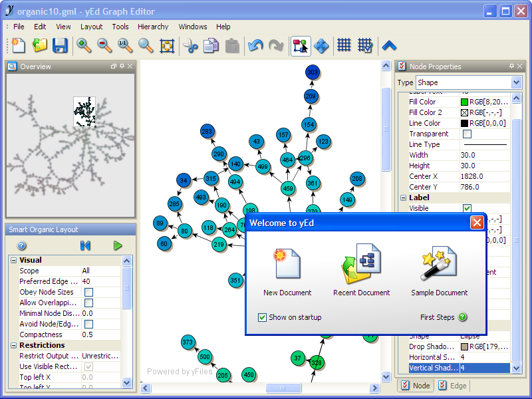The height and width of the screenshot is (399, 532).
Task: Activate the navigation move mode icon
Action: coord(321,46)
